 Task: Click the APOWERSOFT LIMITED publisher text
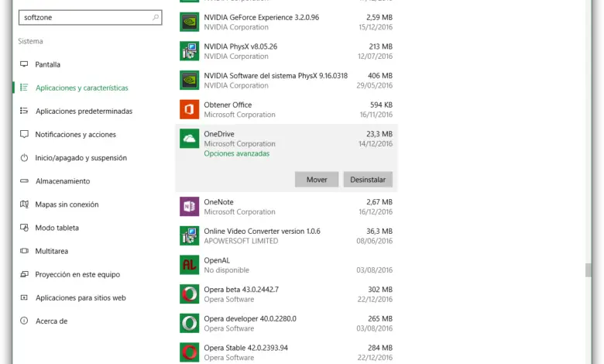(241, 241)
